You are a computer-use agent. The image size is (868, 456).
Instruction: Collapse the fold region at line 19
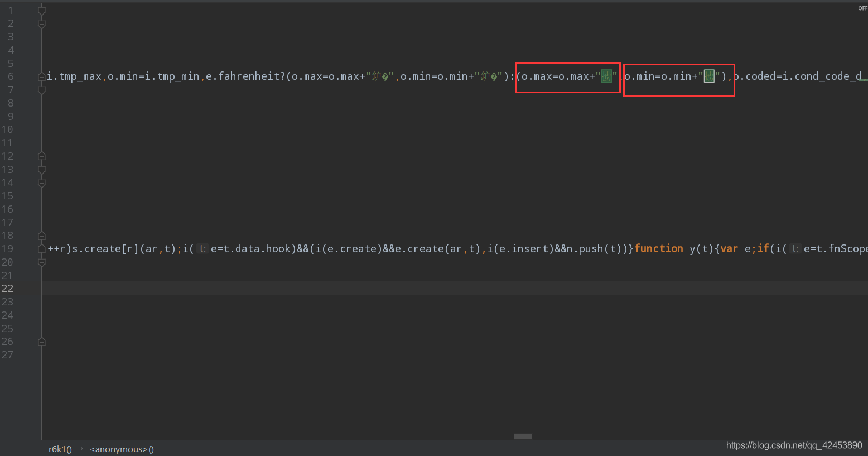click(42, 249)
